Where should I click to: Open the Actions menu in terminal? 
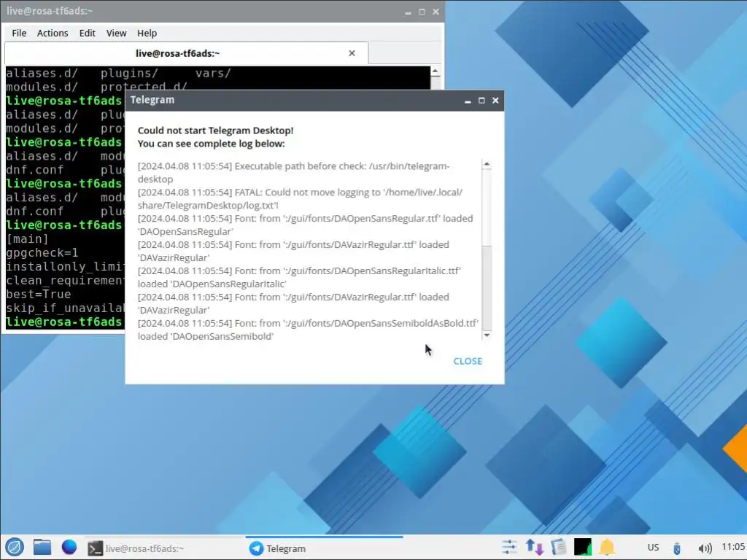[53, 34]
